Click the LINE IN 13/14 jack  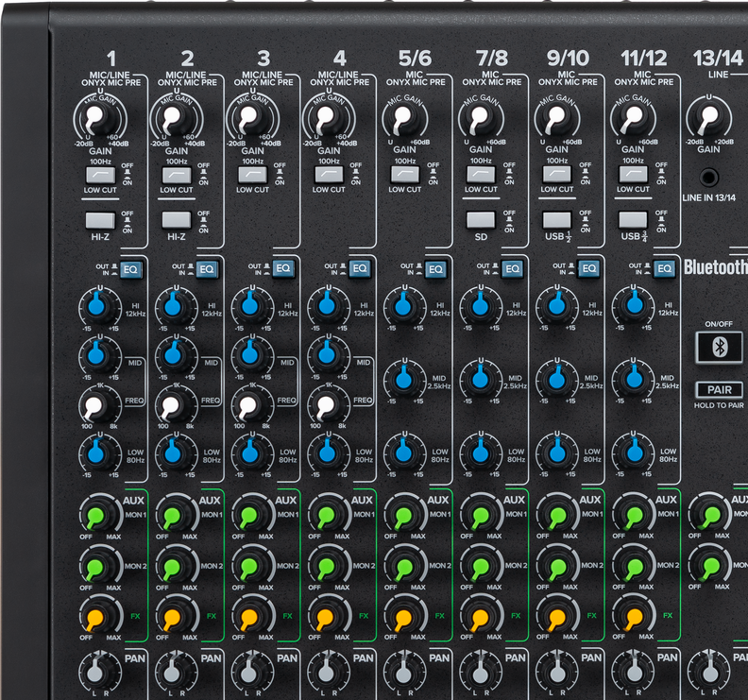point(707,177)
